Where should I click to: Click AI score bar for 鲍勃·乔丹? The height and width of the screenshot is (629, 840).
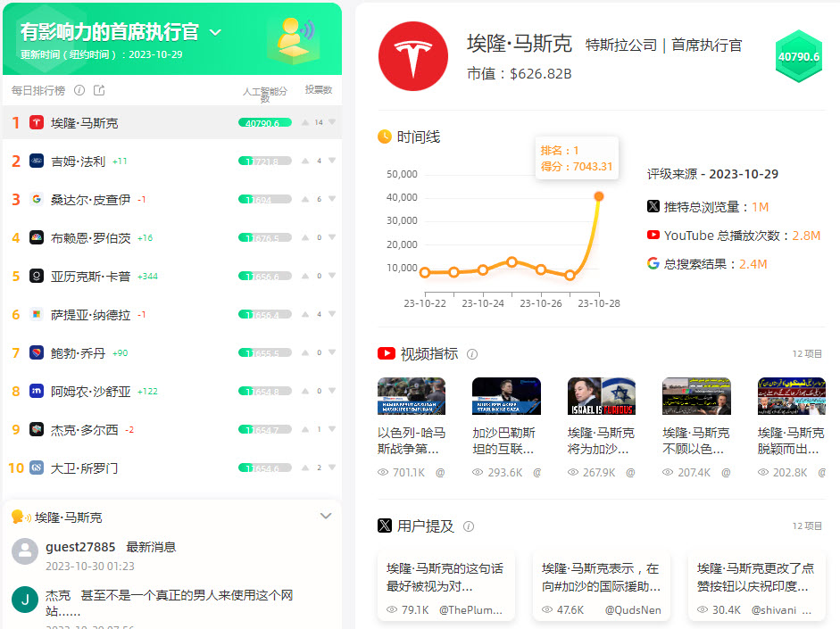click(x=264, y=352)
